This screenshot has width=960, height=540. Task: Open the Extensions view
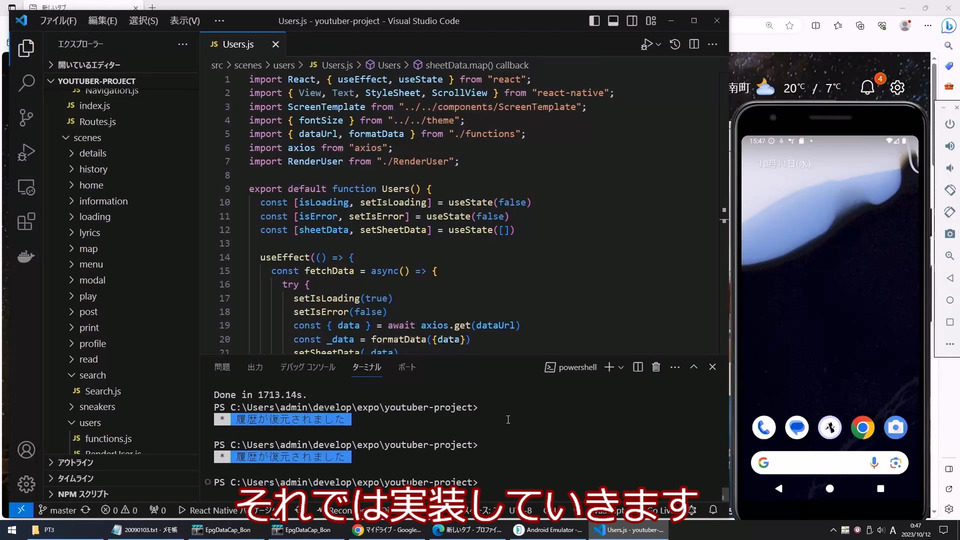tap(26, 222)
